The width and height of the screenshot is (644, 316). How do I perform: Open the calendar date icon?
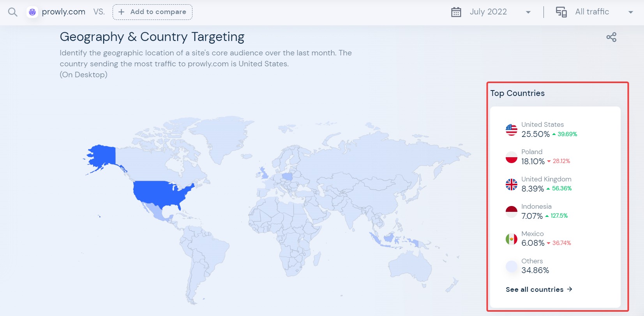(x=456, y=12)
